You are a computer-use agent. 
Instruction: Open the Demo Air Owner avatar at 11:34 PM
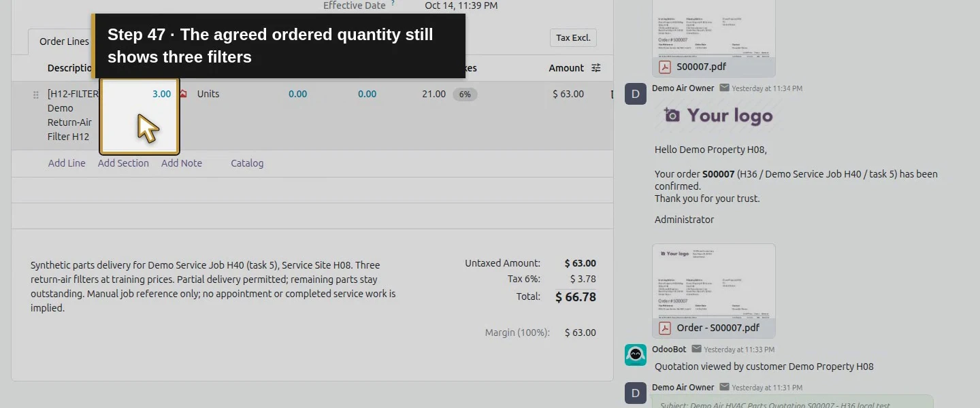pyautogui.click(x=636, y=94)
